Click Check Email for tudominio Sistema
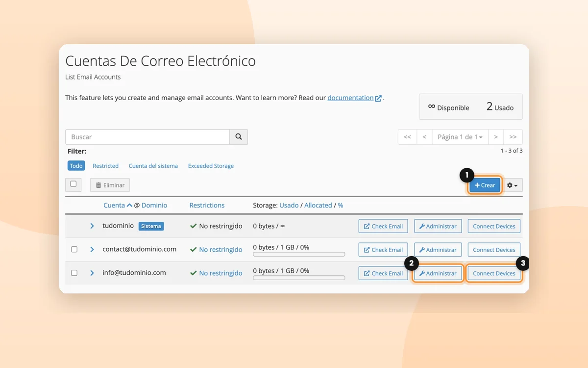 [x=383, y=226]
